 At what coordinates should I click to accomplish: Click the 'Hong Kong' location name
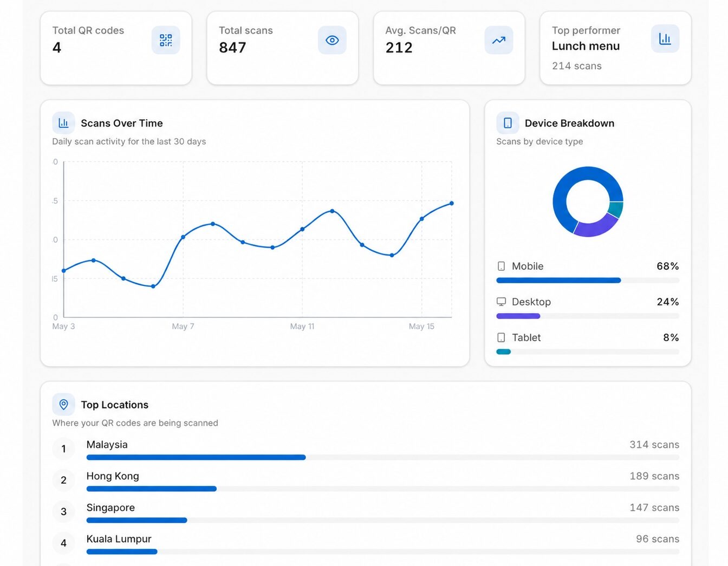tap(113, 476)
